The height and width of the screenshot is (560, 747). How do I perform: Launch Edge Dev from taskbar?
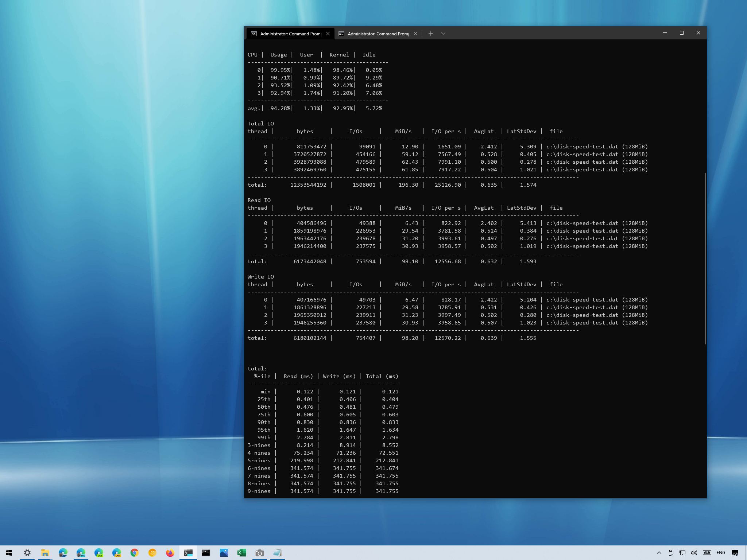[x=98, y=553]
